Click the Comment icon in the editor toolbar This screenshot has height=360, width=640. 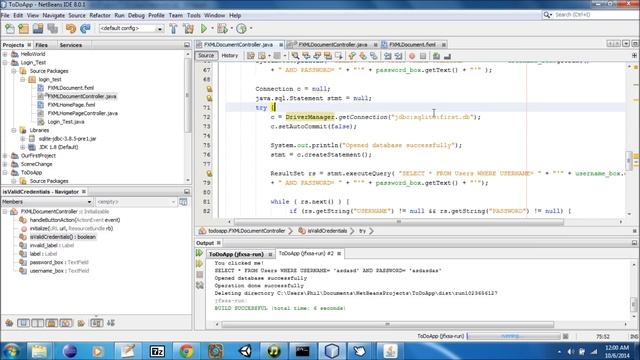pyautogui.click(x=436, y=56)
